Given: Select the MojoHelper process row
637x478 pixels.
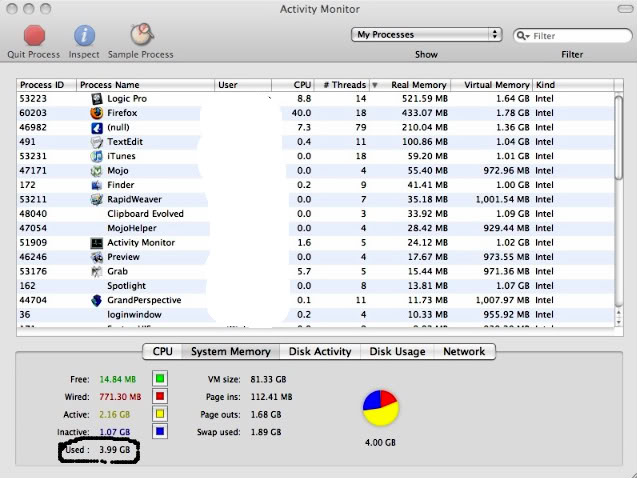Looking at the screenshot, I should (315, 228).
